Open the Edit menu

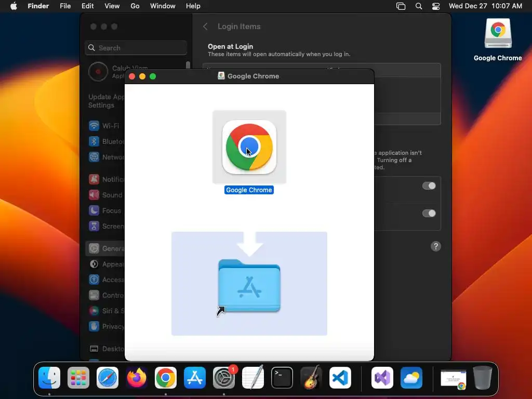pos(87,6)
